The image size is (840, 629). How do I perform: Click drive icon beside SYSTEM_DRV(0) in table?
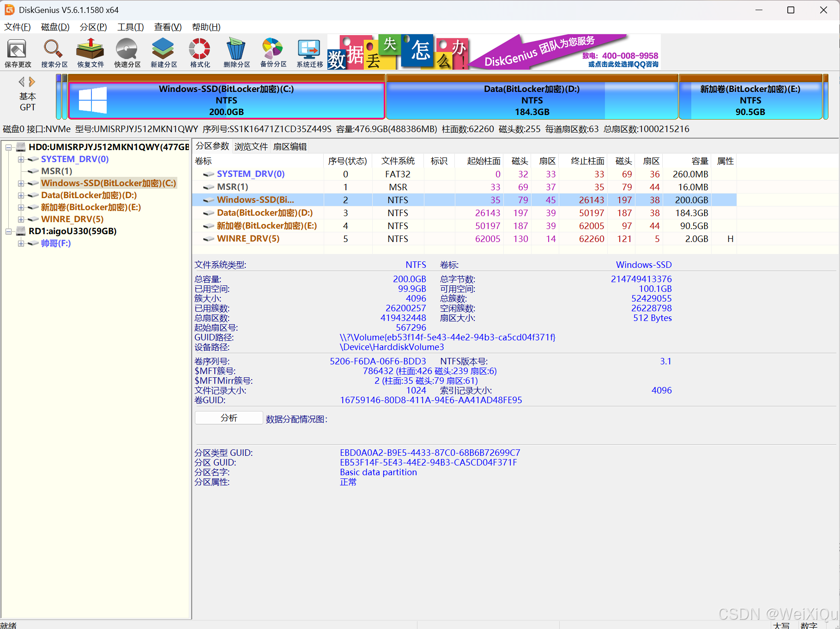(209, 174)
